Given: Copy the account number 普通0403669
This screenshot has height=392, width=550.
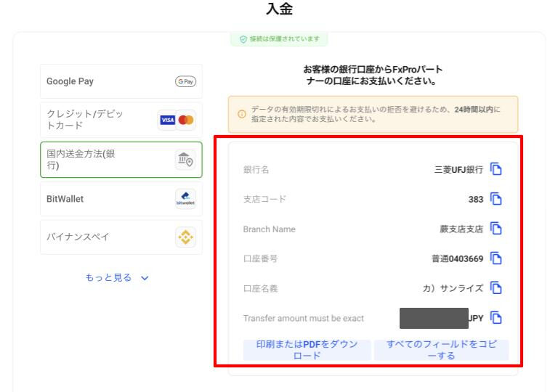Looking at the screenshot, I should coord(496,258).
